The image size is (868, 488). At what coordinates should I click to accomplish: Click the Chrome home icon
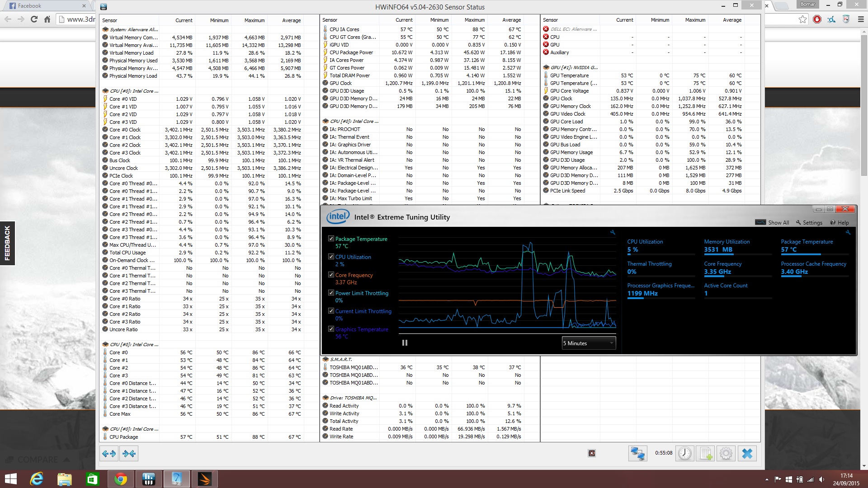click(47, 19)
